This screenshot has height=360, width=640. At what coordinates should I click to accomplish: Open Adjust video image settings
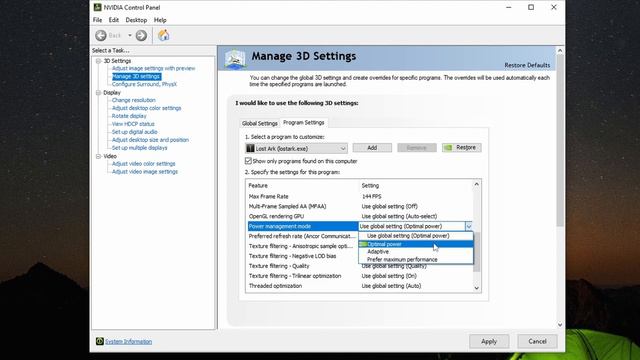pyautogui.click(x=145, y=172)
